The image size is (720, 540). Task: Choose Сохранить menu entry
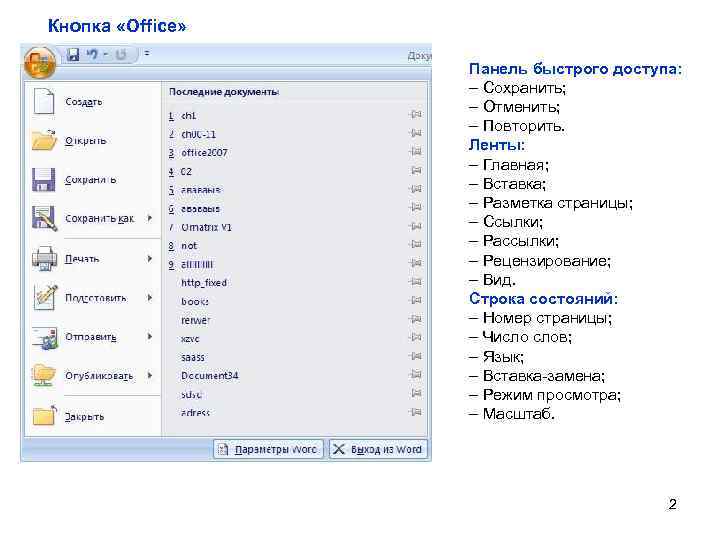[93, 180]
